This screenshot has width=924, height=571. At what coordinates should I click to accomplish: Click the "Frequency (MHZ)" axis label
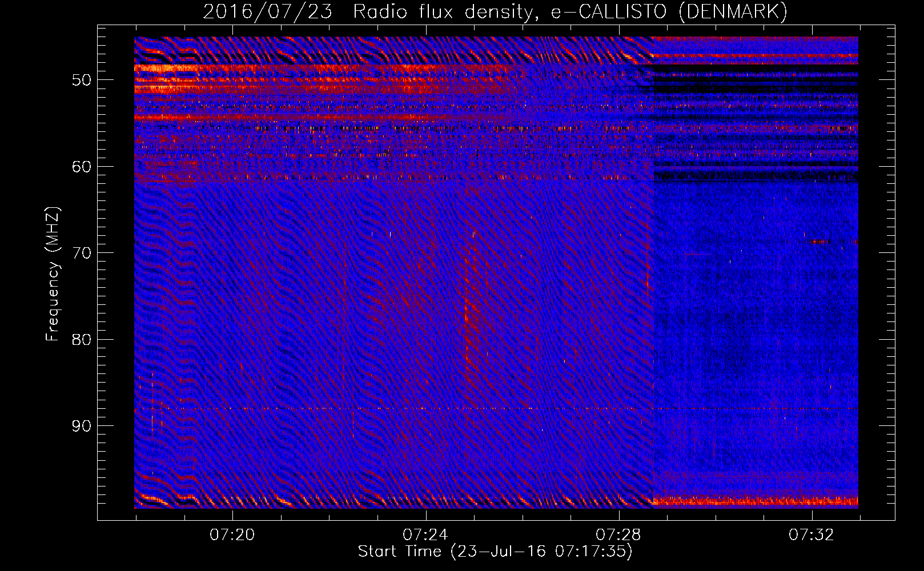click(53, 274)
